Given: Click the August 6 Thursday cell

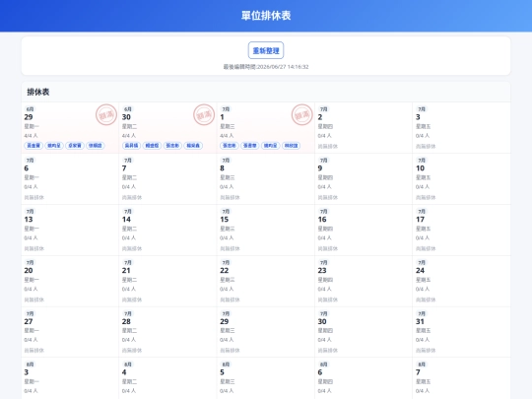Looking at the screenshot, I should click(364, 378).
